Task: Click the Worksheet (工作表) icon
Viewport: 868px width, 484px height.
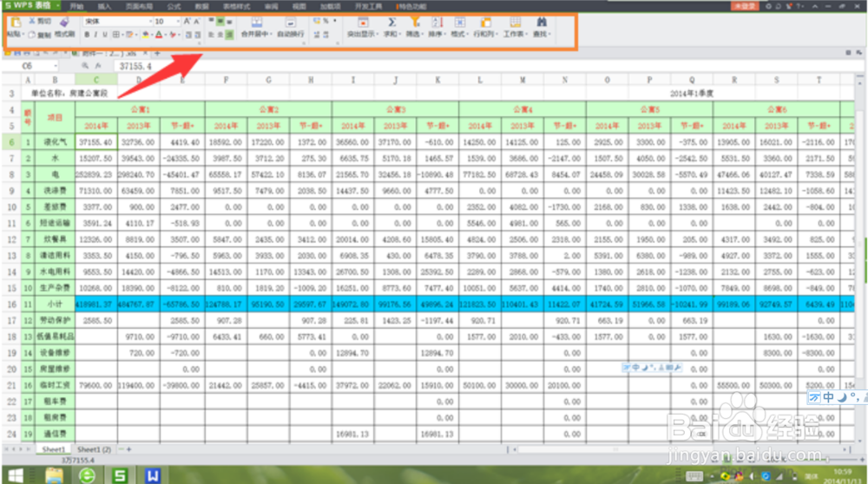Action: pyautogui.click(x=515, y=23)
